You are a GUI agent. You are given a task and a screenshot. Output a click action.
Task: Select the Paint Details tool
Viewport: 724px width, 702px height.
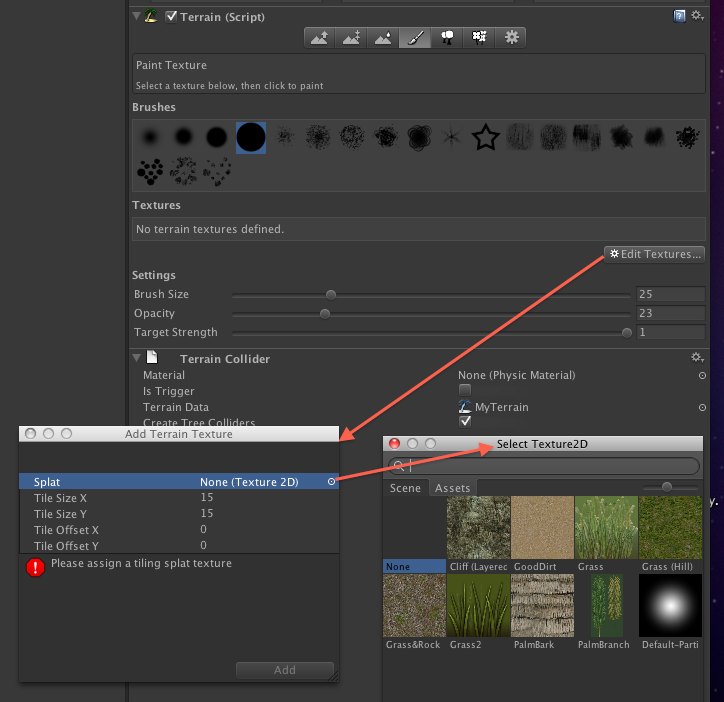[x=479, y=38]
